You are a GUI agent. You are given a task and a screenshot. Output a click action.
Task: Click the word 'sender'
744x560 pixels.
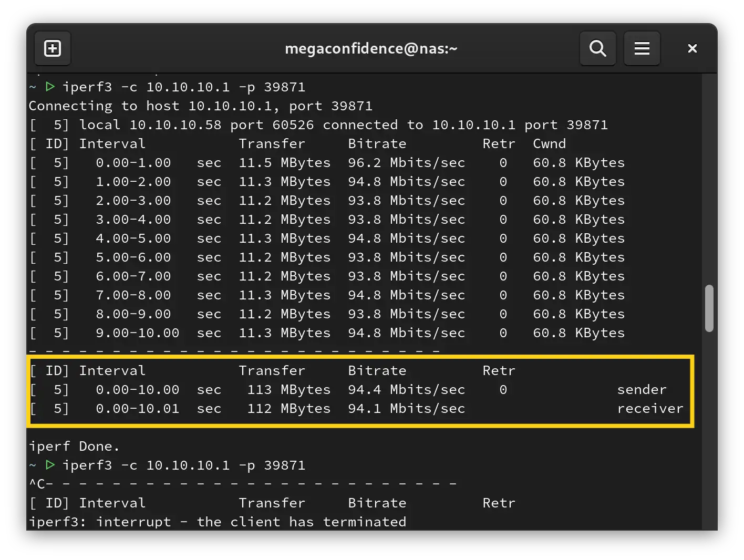[642, 389]
